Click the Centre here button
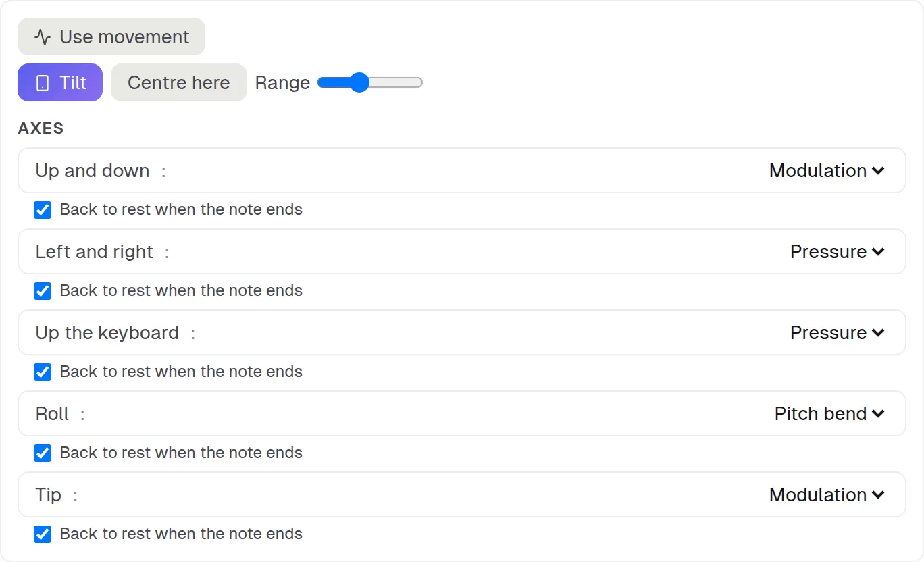 click(x=179, y=82)
